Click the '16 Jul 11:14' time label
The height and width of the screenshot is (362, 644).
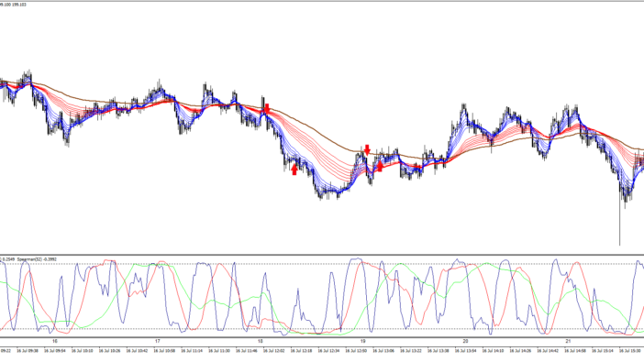(x=192, y=351)
